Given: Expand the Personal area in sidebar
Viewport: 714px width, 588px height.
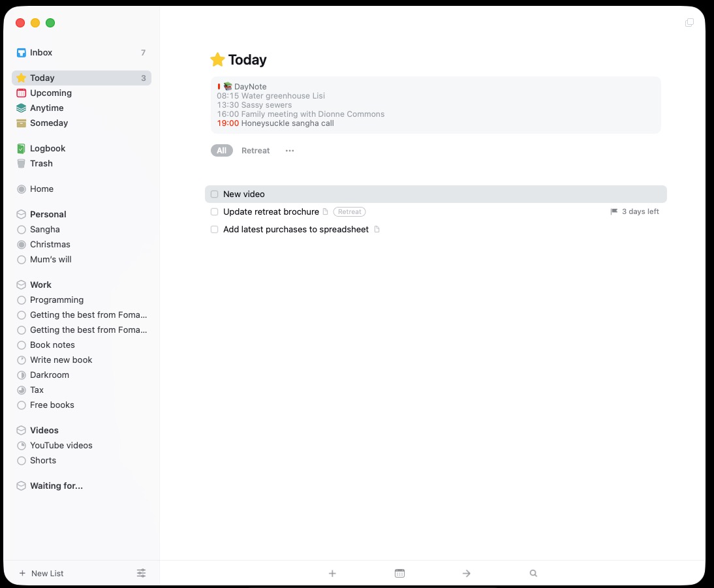Looking at the screenshot, I should click(48, 215).
